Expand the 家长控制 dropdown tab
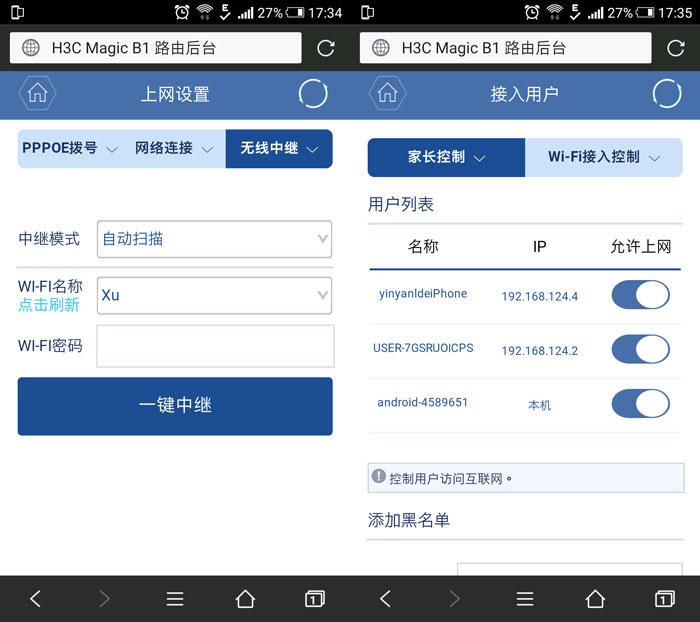The image size is (700, 622). coord(446,157)
